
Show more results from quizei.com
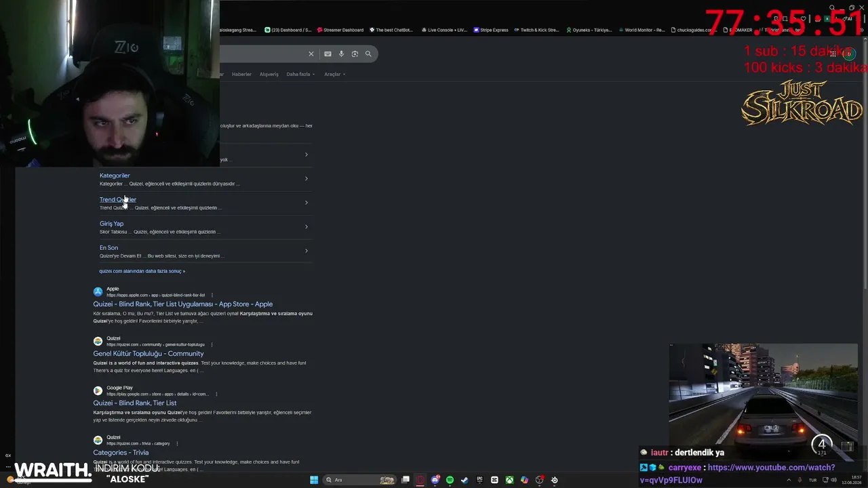tap(142, 271)
